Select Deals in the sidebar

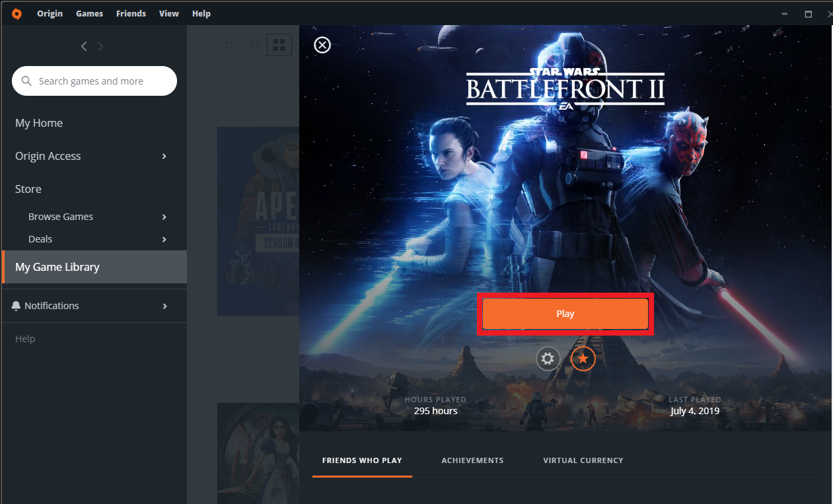40,239
